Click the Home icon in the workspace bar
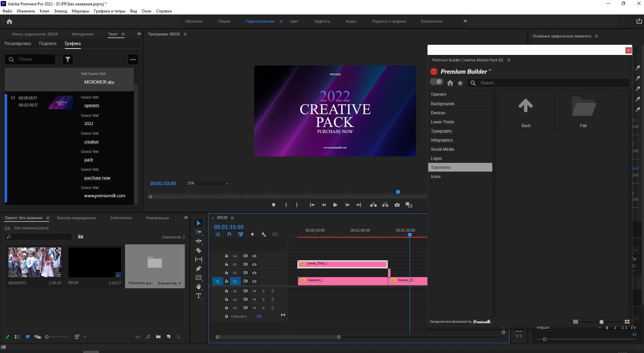The image size is (644, 353). (9, 21)
